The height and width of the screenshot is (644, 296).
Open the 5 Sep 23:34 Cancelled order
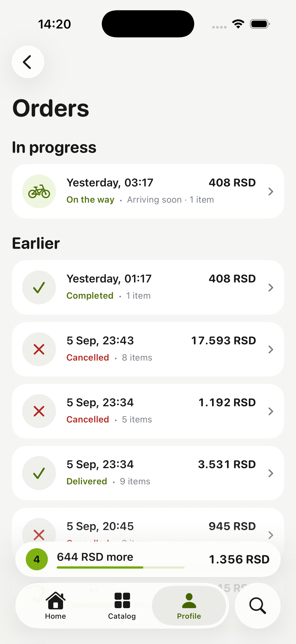[x=148, y=411]
